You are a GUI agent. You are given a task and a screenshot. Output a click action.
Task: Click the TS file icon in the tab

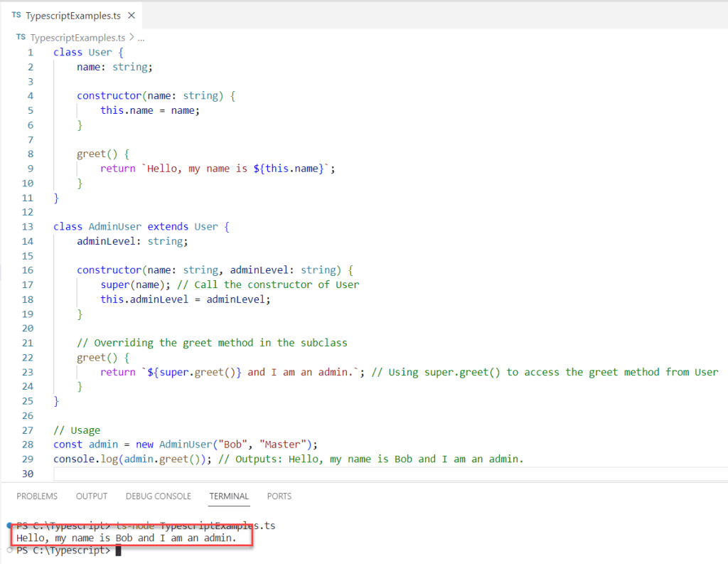point(16,15)
